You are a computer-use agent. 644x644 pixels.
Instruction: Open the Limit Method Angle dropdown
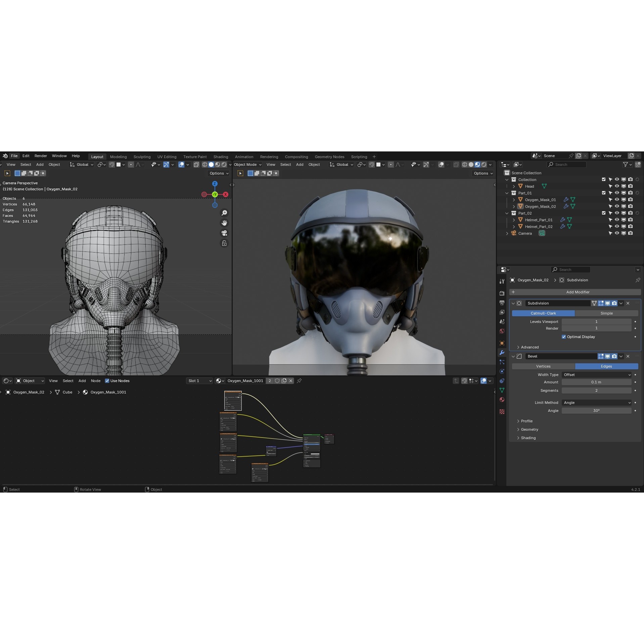597,403
